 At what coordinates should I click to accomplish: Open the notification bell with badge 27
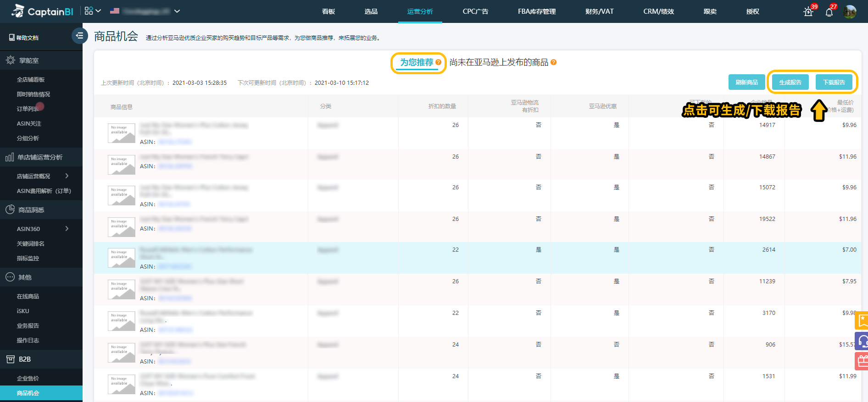829,12
